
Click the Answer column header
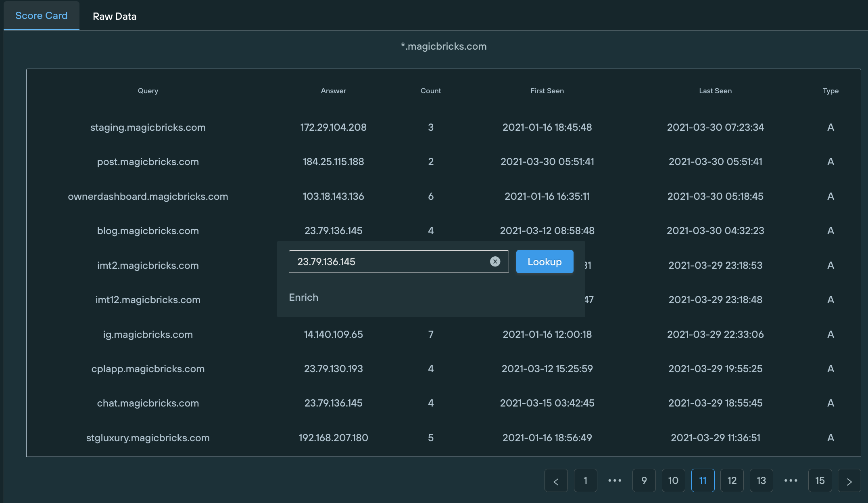334,91
